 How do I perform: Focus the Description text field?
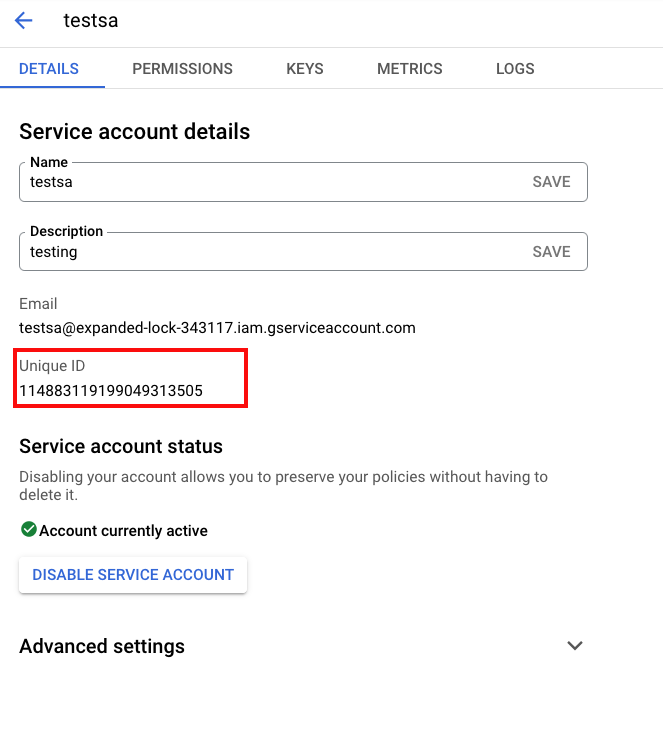coord(270,252)
